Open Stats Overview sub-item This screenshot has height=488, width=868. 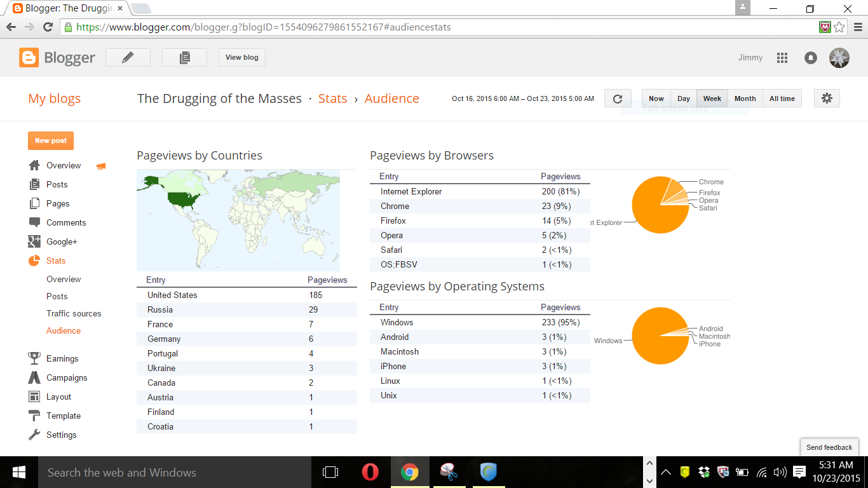[64, 280]
